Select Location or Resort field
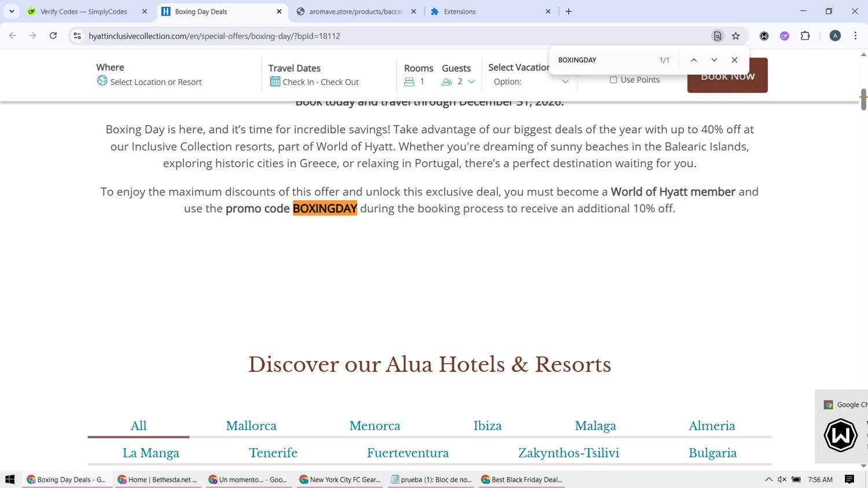This screenshot has height=488, width=868. [156, 82]
